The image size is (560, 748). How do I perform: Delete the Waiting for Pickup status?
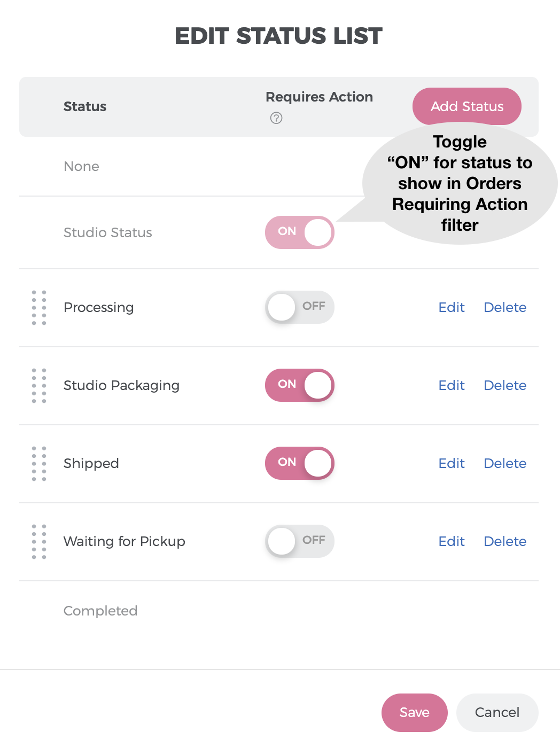pos(505,541)
